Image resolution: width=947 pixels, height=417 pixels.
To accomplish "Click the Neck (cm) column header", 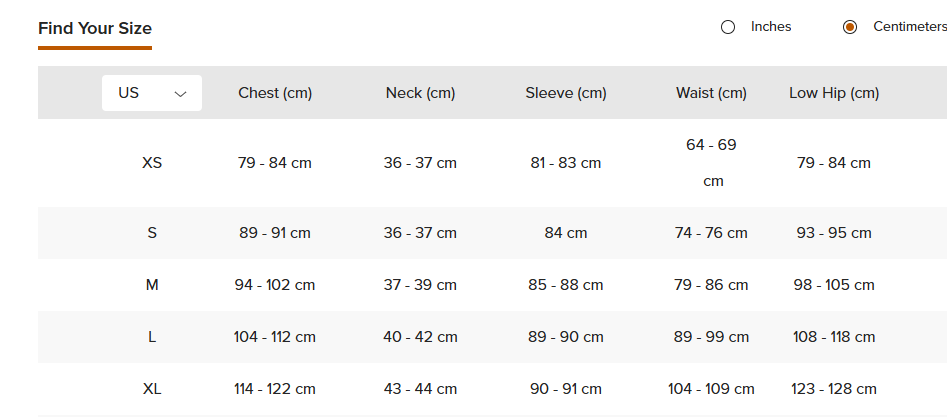I will point(420,93).
